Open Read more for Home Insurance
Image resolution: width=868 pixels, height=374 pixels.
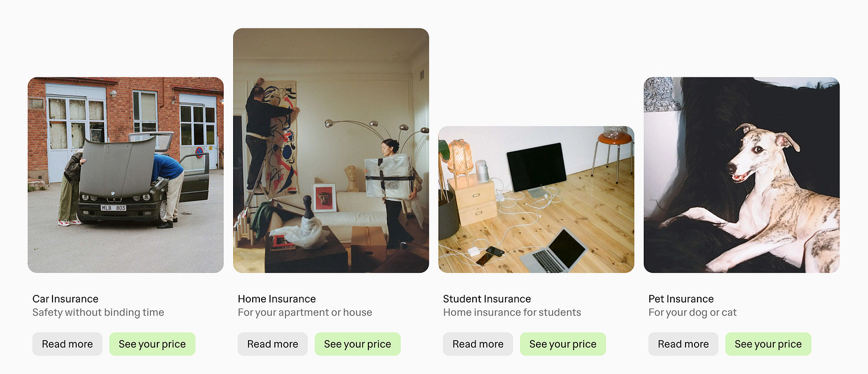(272, 344)
